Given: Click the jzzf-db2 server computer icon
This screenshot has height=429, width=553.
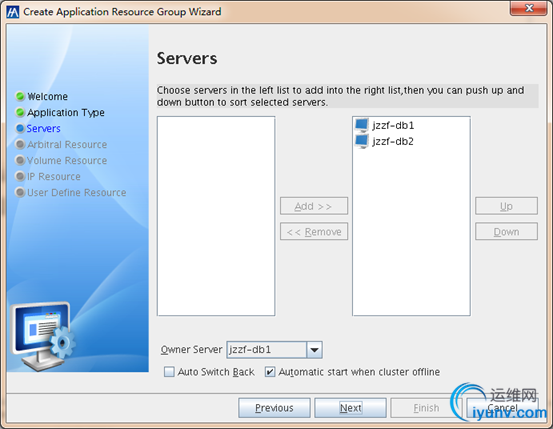Looking at the screenshot, I should pos(362,141).
